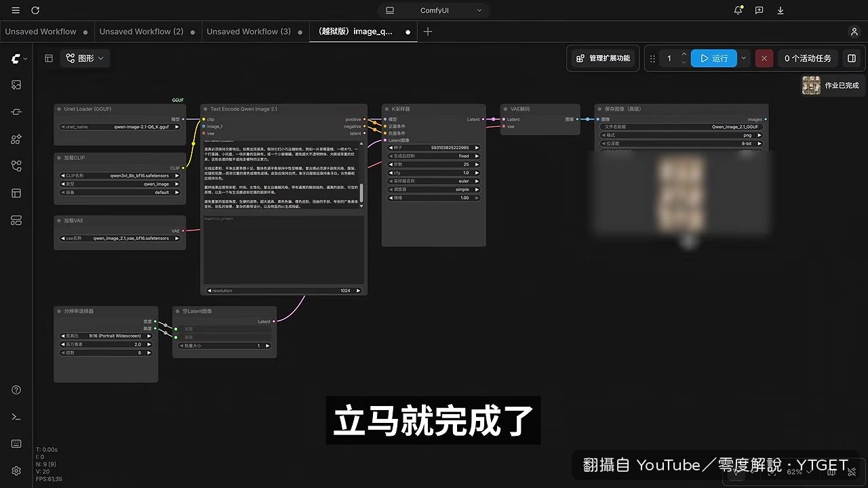Open the hamburger menu at top left
The height and width of the screenshot is (488, 868).
click(16, 10)
